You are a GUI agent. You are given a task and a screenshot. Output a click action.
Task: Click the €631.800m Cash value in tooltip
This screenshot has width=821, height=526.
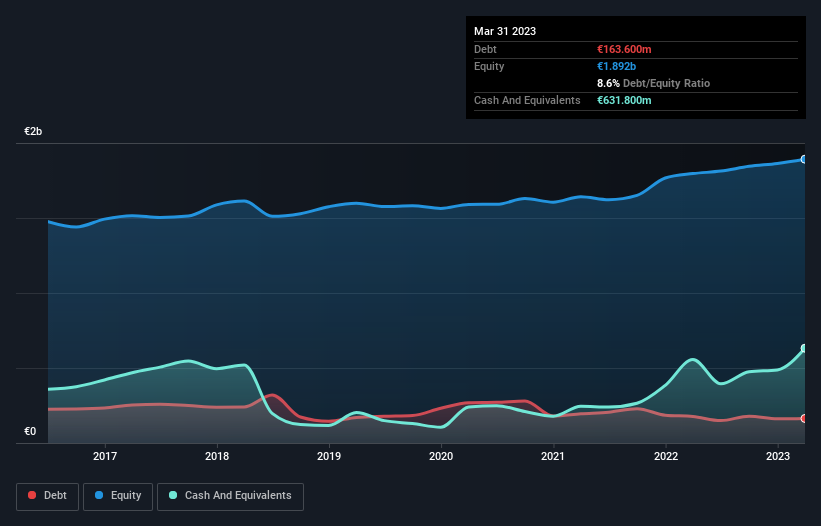click(624, 100)
